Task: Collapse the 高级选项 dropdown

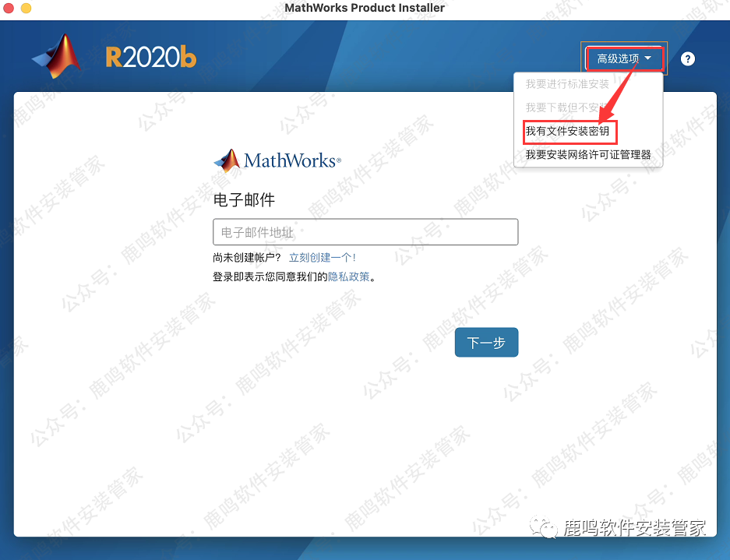Action: click(x=623, y=59)
